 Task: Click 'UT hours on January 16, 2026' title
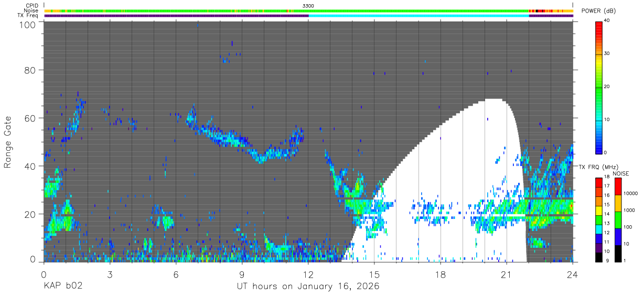pos(307,287)
